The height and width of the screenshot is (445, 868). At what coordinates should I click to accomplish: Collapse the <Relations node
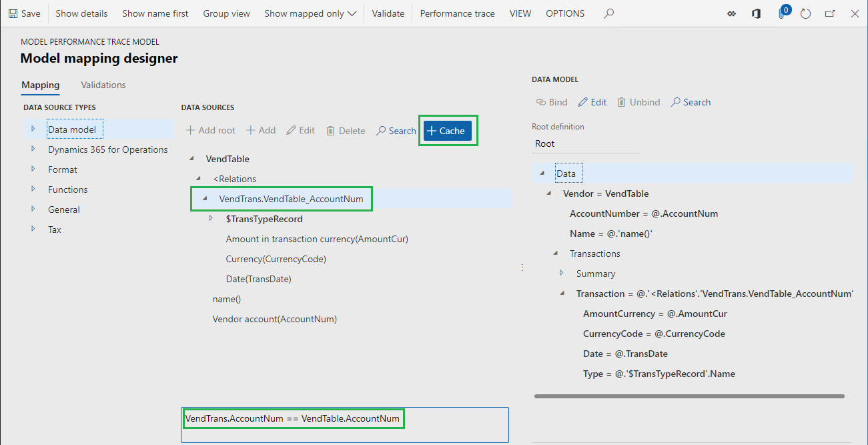[x=198, y=178]
